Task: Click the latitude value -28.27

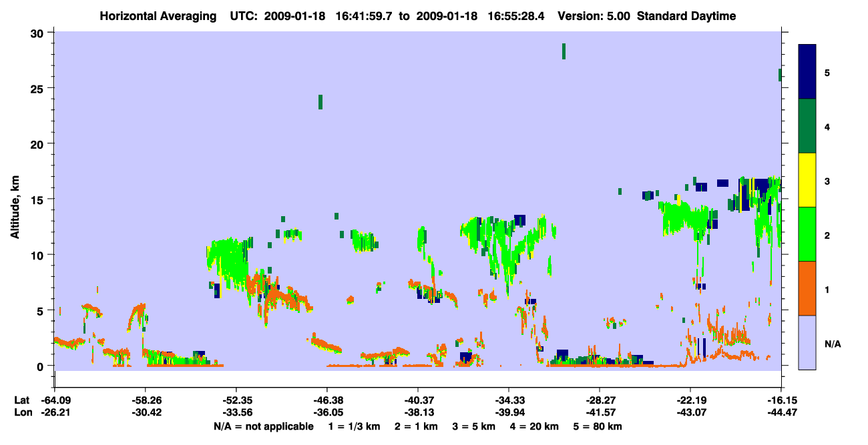Action: [x=599, y=400]
